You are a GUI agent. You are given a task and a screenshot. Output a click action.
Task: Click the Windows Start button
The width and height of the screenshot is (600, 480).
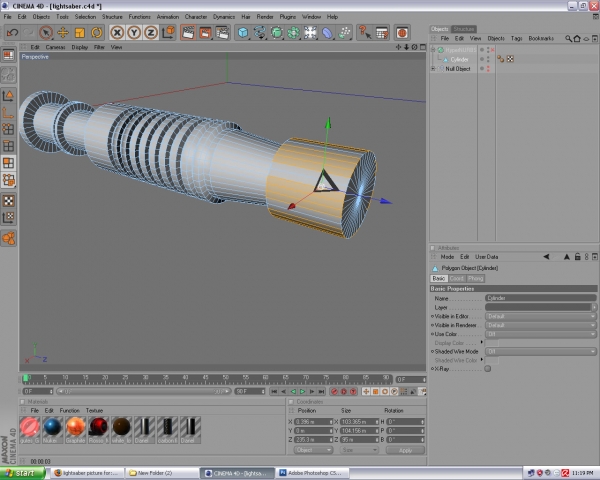pyautogui.click(x=22, y=473)
